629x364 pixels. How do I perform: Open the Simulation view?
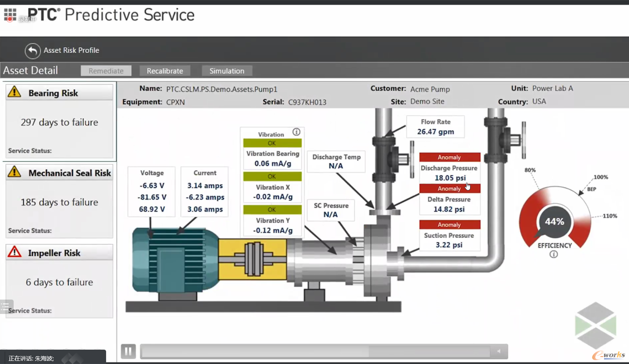(227, 71)
